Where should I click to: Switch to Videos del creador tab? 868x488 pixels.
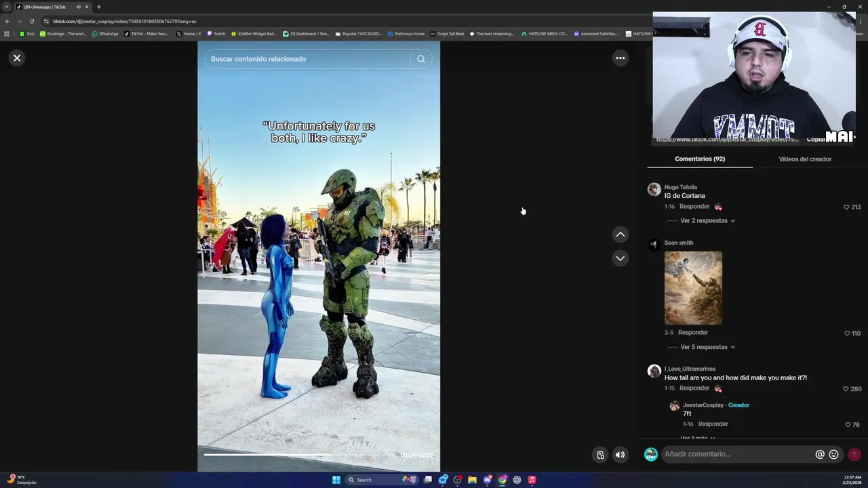point(805,159)
